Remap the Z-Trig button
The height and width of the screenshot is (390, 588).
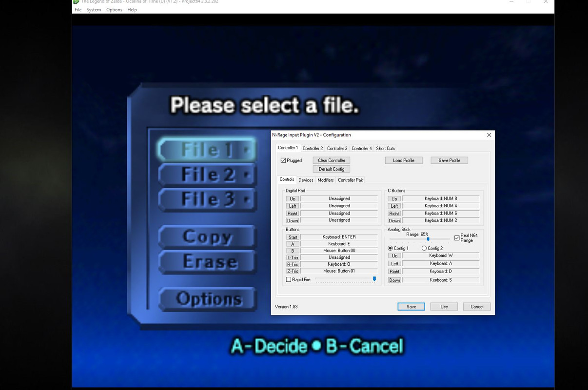(x=293, y=272)
